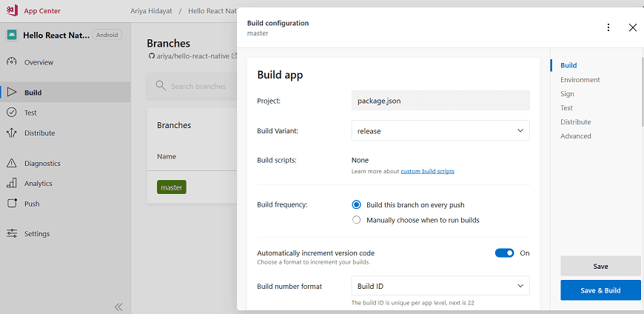Expand the Build Variant release dropdown

440,130
